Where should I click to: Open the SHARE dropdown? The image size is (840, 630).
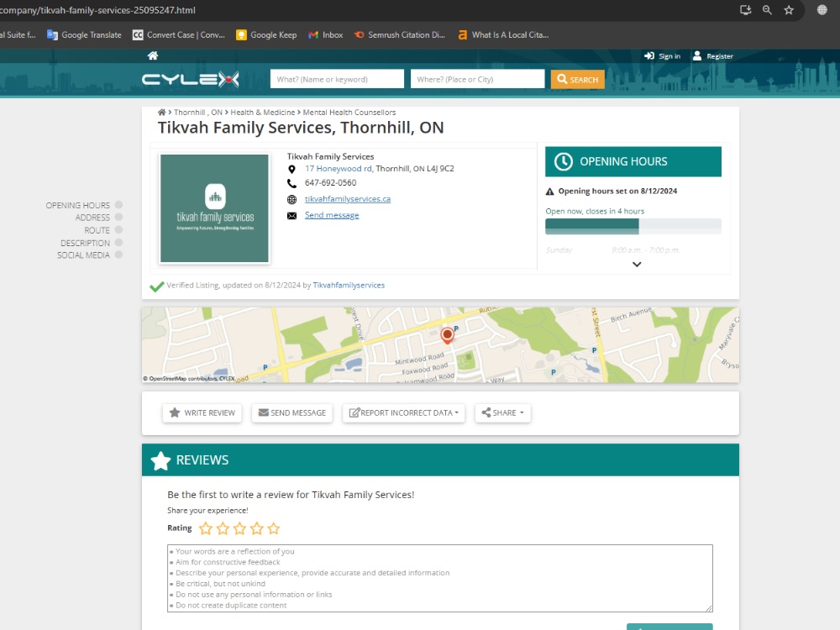coord(502,412)
